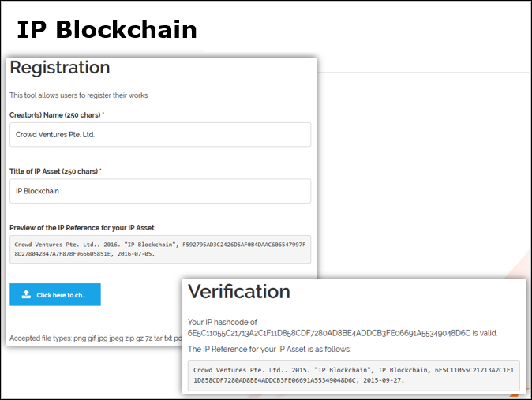Click 'The IP Reference for your IP Asset' sentence
Image resolution: width=532 pixels, height=400 pixels.
pyautogui.click(x=268, y=349)
